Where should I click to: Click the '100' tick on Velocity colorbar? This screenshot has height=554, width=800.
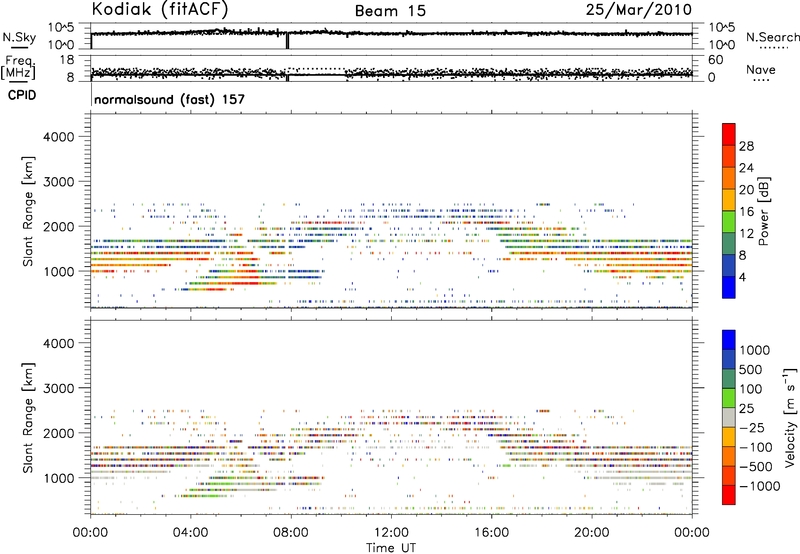coord(751,389)
